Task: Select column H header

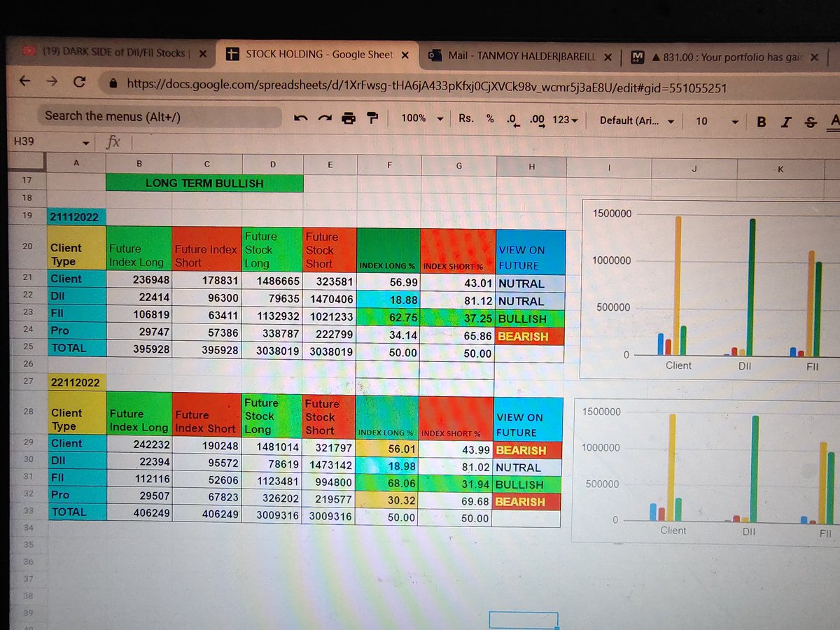Action: click(531, 167)
